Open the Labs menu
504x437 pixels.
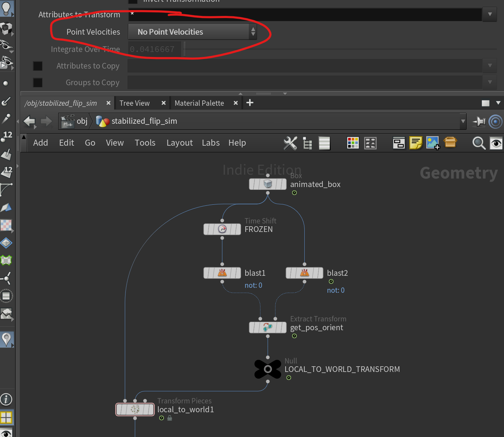coord(211,143)
